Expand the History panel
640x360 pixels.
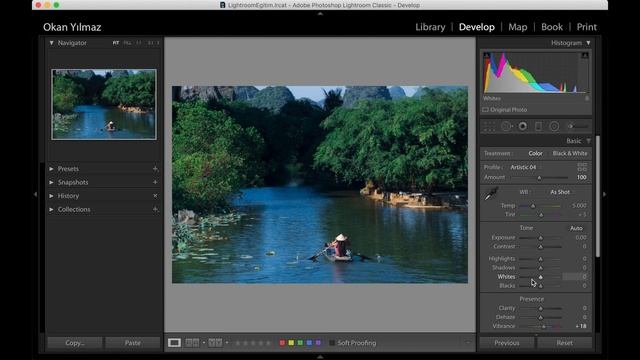point(51,196)
